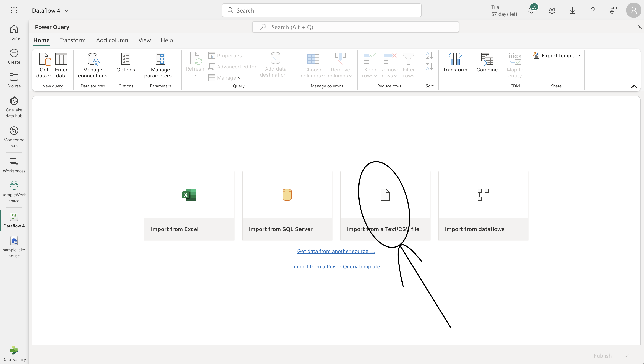
Task: Open the app launcher grid icon
Action: pyautogui.click(x=14, y=10)
